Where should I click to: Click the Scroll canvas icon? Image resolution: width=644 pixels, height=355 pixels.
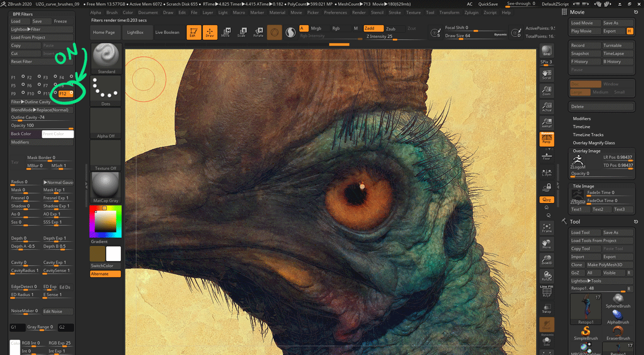click(546, 75)
